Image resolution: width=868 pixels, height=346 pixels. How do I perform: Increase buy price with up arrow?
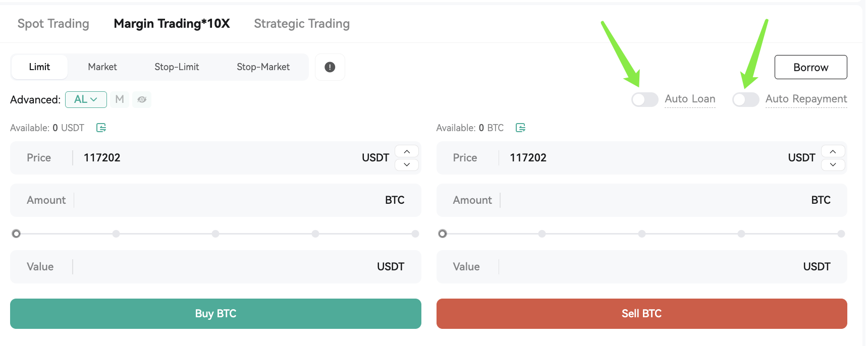pos(407,151)
